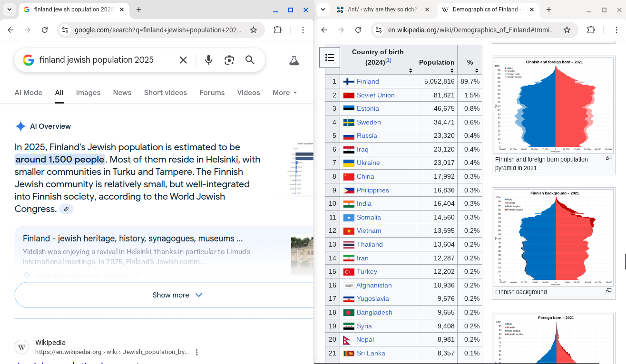Click Google logo in search box
Viewport: 626px width, 364px height.
29,60
